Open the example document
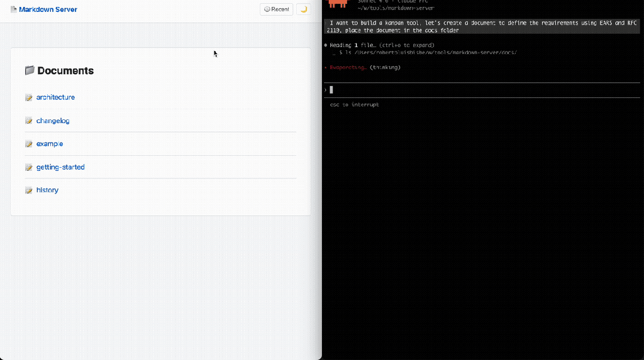Image resolution: width=644 pixels, height=360 pixels. click(50, 144)
